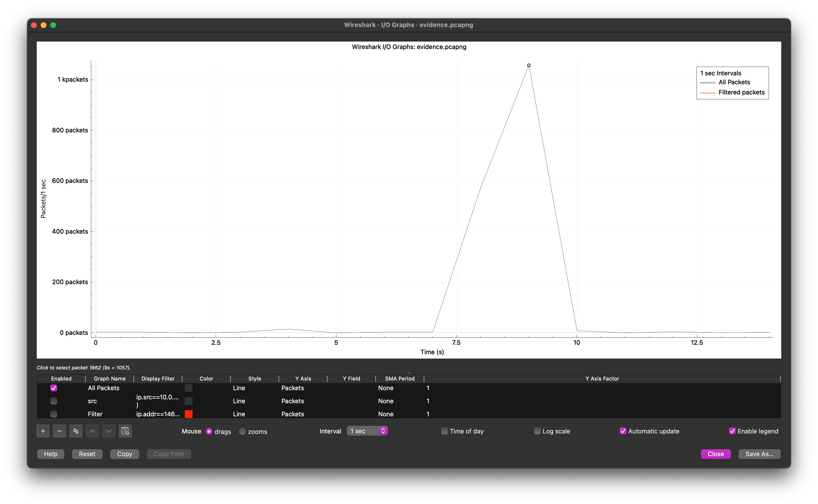Clear all graphs with list-clear icon
This screenshot has height=504, width=818.
click(x=125, y=431)
